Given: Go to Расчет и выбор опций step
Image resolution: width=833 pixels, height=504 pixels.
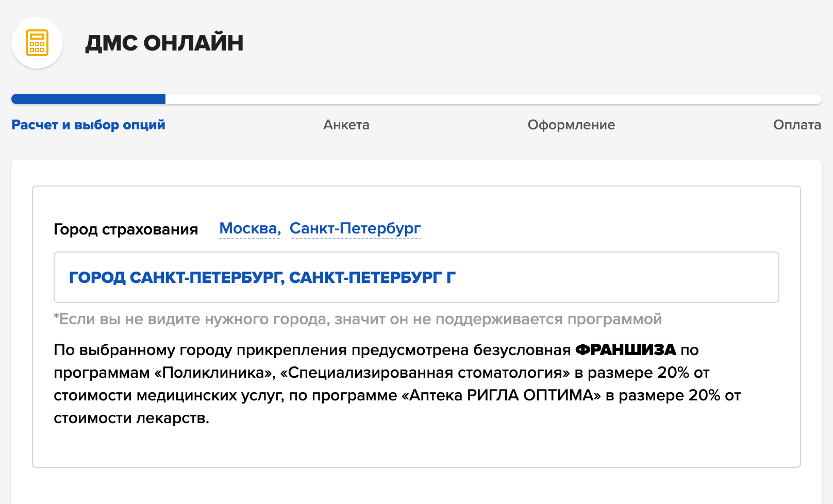Looking at the screenshot, I should tap(88, 125).
